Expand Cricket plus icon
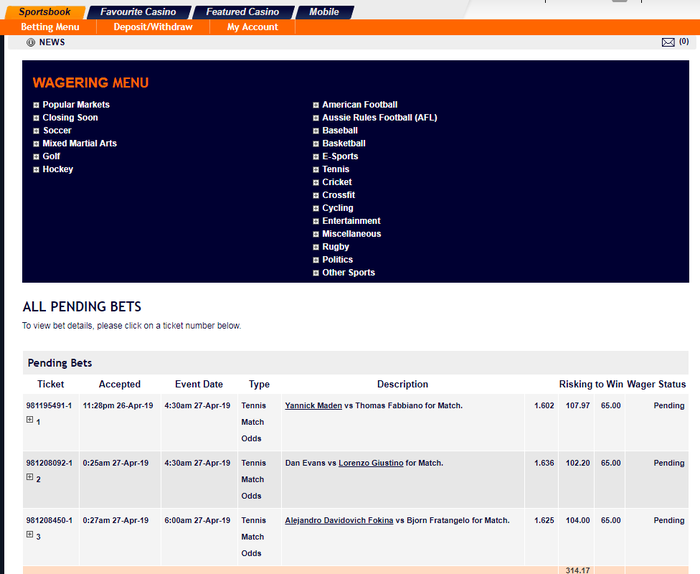Viewport: 700px width, 574px height. tap(316, 183)
